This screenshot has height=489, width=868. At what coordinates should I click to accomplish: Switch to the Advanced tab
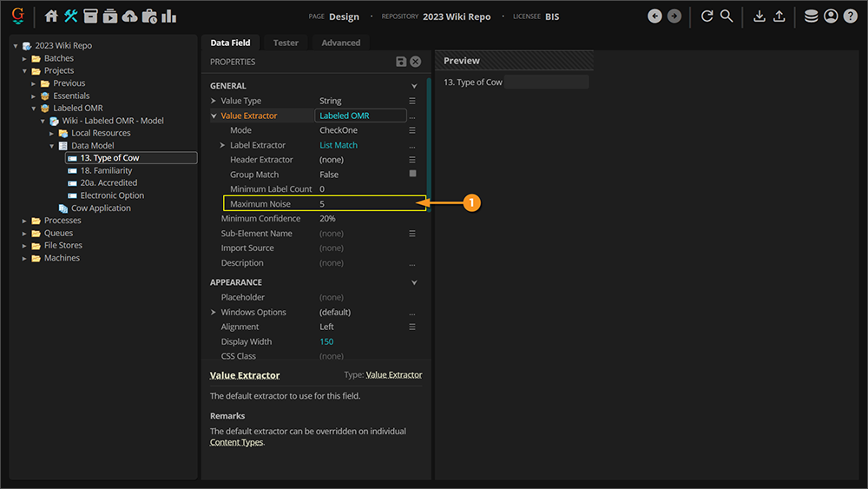pyautogui.click(x=340, y=43)
